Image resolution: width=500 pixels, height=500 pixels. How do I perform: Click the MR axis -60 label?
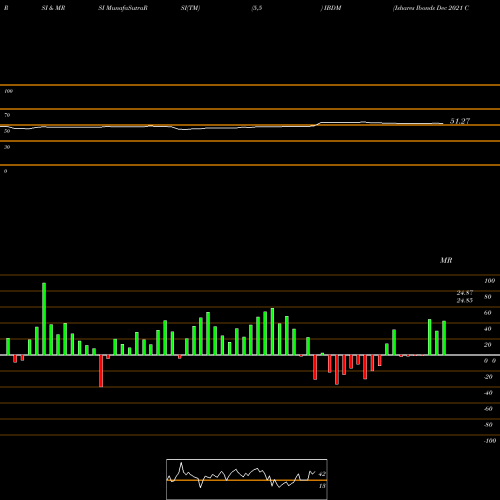[x=488, y=409]
